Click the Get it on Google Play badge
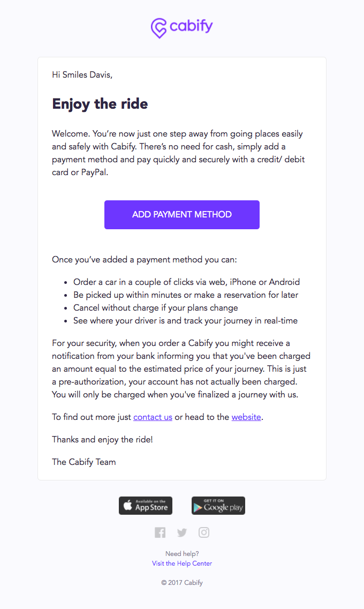 coord(218,505)
